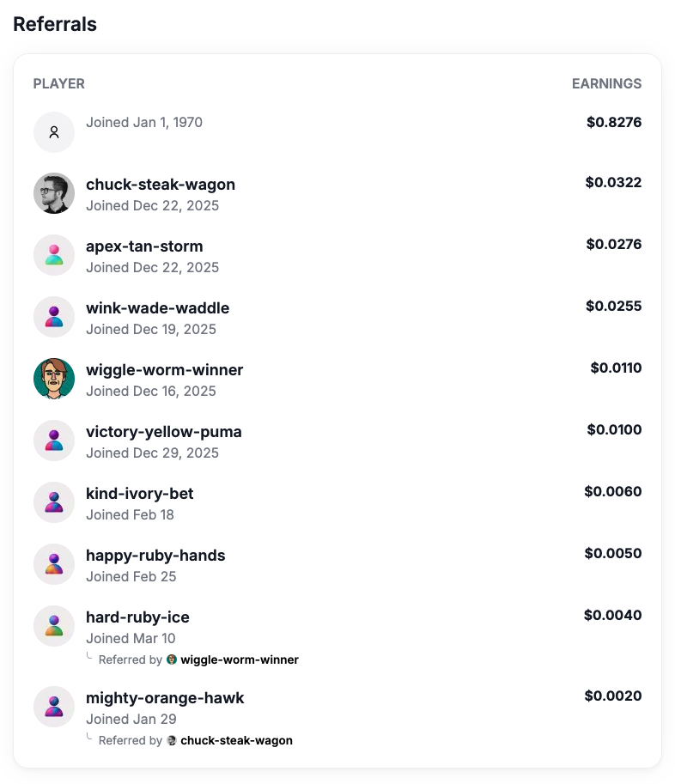Click hard-ruby-ice's avatar icon
Viewport: 675px width, 784px height.
[54, 626]
